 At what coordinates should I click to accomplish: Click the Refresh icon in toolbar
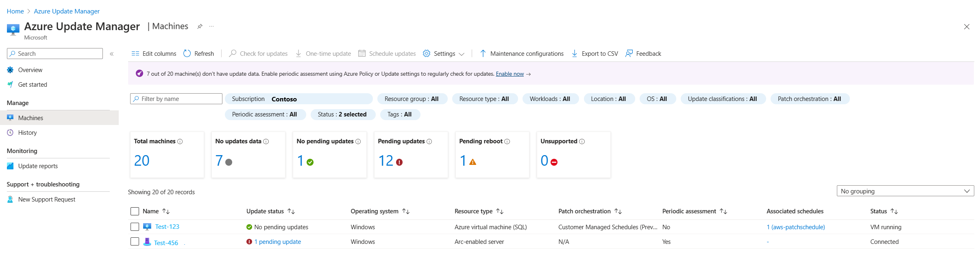coord(187,53)
